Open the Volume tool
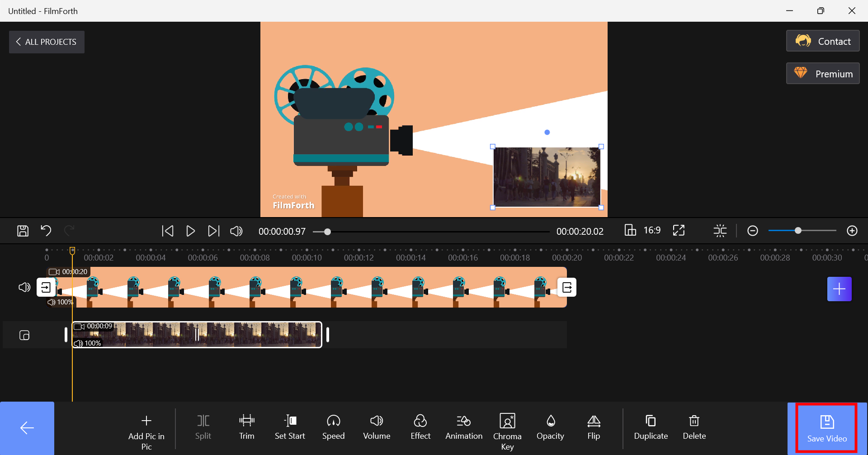Screen dimensions: 868x455 pyautogui.click(x=377, y=428)
